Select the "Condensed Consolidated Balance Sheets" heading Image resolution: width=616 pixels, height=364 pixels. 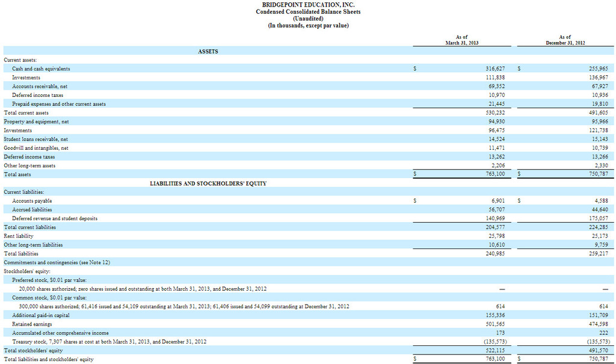pos(308,12)
